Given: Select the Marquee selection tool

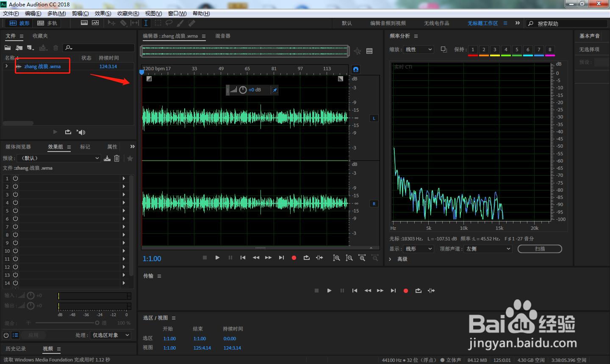Looking at the screenshot, I should click(x=158, y=23).
